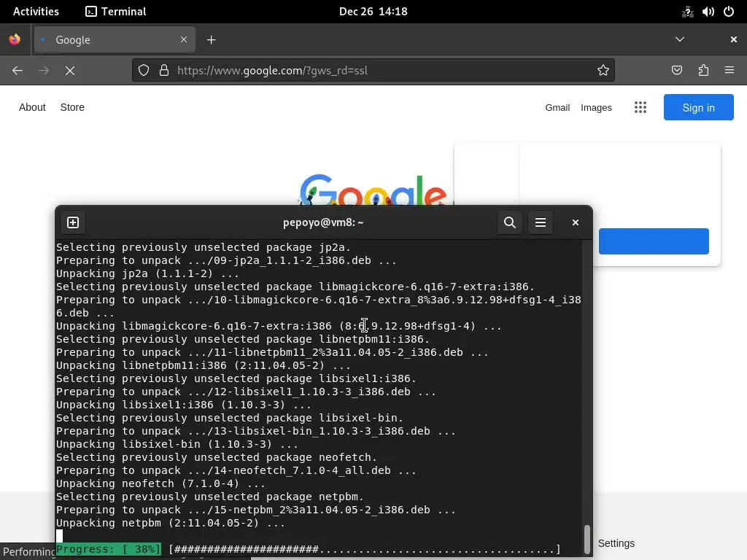747x560 pixels.
Task: Open the extensions puzzle icon
Action: (x=703, y=71)
